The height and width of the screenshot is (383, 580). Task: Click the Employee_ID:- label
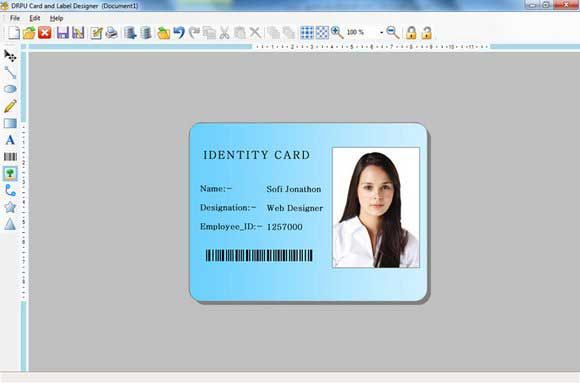(231, 227)
